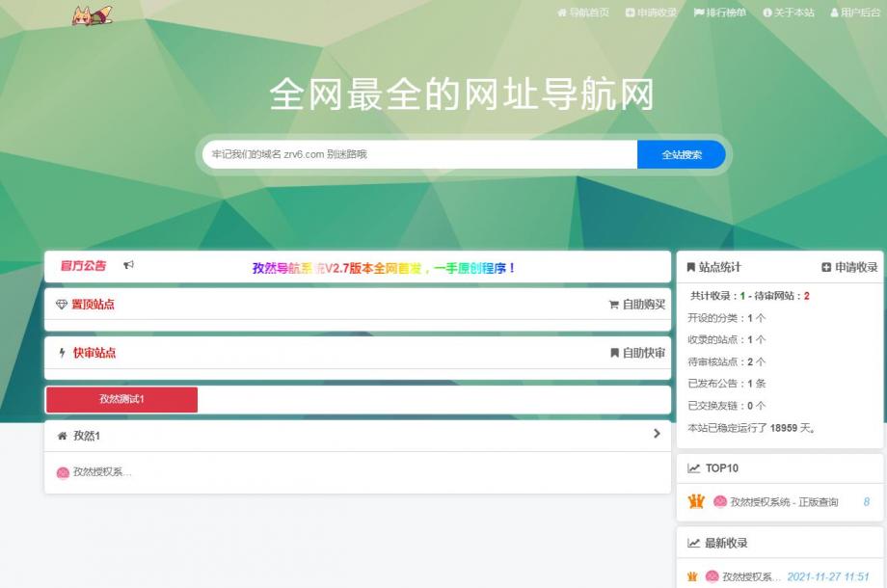887x588 pixels.
Task: Expand the 孜然1 category with its chevron
Action: coord(655,435)
